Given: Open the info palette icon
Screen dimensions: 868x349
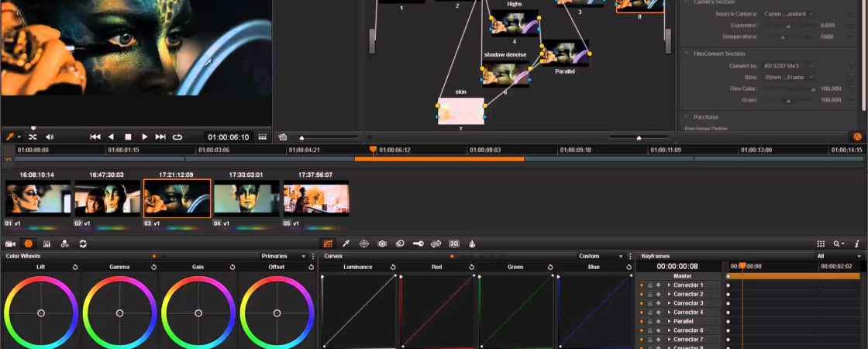Looking at the screenshot, I should point(857,244).
